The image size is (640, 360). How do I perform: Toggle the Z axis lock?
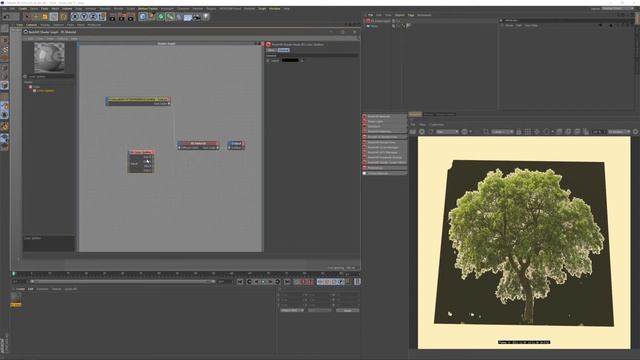93,17
